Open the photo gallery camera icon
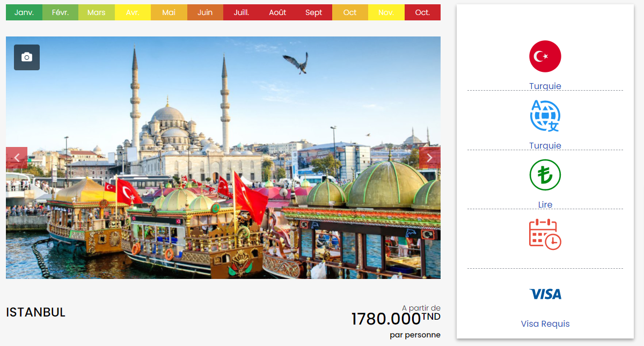 coord(27,57)
